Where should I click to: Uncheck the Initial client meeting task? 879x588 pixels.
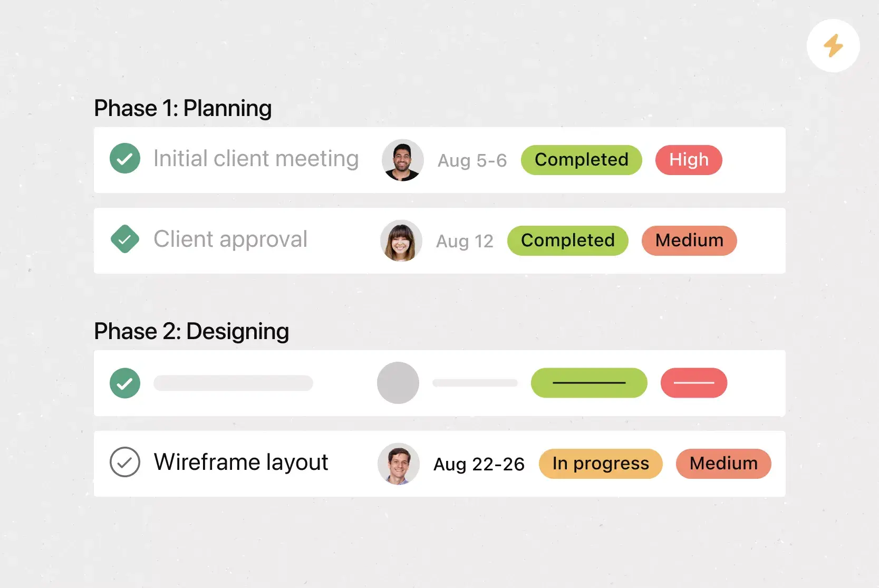click(x=125, y=158)
